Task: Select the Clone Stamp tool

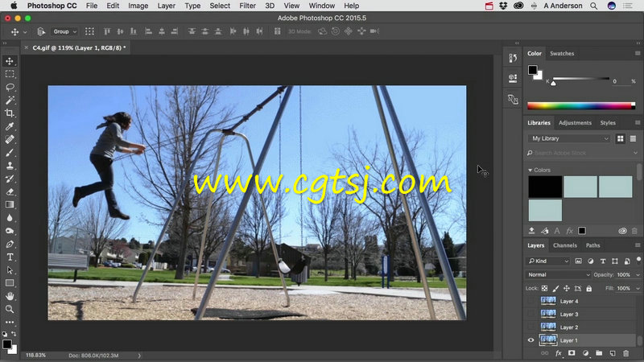Action: 10,166
